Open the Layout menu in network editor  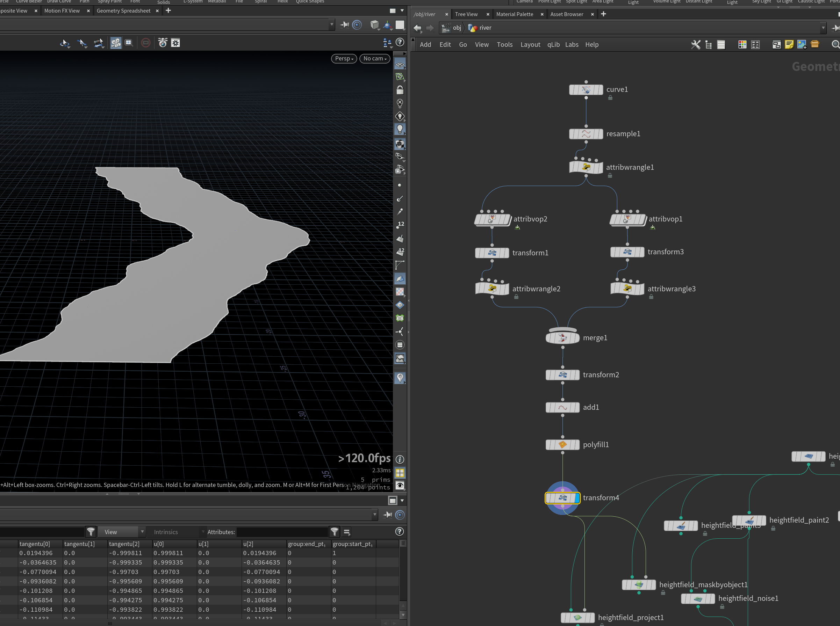tap(530, 45)
